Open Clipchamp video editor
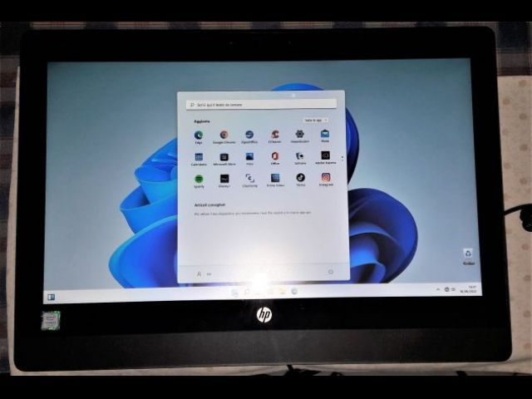Viewport: 532px width, 399px height. pyautogui.click(x=249, y=180)
